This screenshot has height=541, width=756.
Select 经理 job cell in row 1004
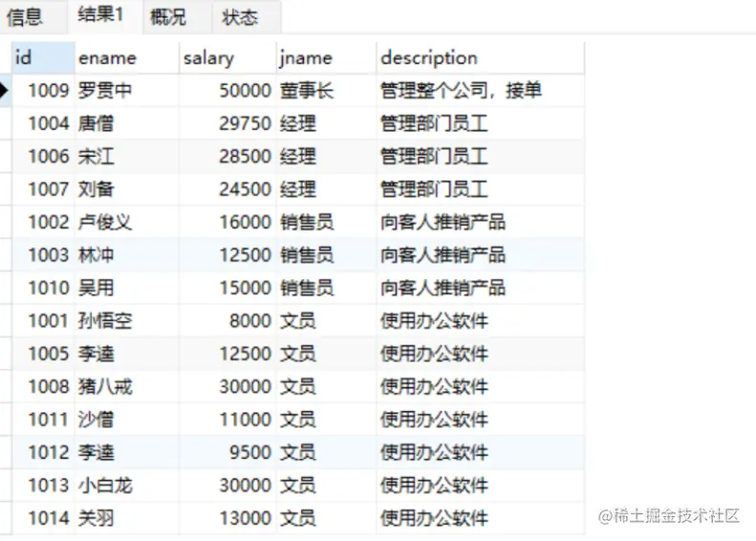point(326,123)
